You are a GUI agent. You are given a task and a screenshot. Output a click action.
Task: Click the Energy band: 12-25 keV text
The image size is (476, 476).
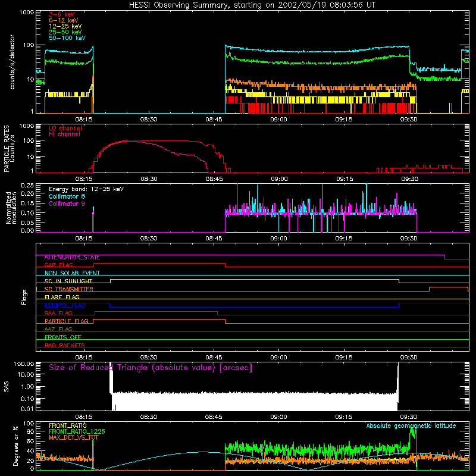(86, 189)
